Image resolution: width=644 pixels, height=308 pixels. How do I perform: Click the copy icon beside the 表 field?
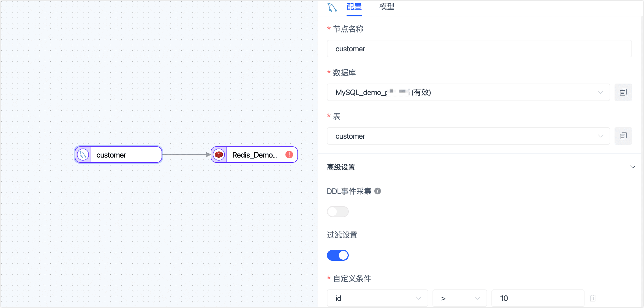(623, 136)
